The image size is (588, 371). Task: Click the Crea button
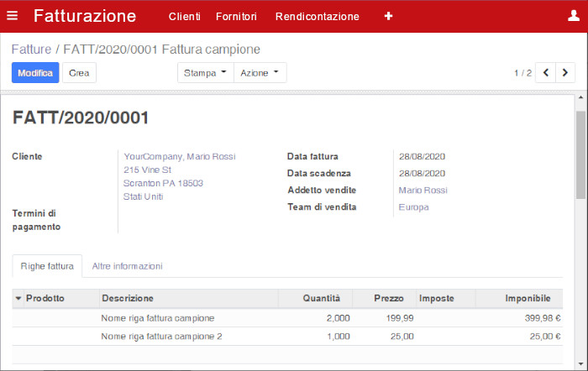click(x=79, y=73)
